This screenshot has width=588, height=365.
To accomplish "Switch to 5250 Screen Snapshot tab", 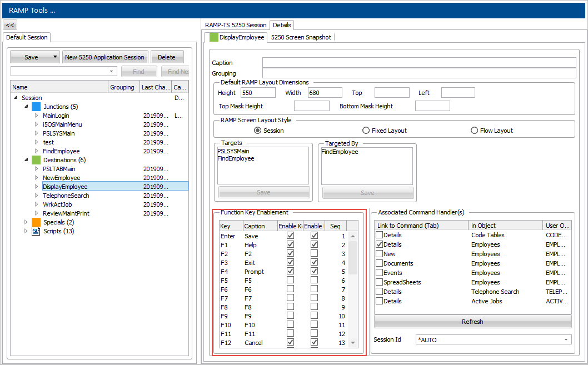I will pyautogui.click(x=301, y=37).
